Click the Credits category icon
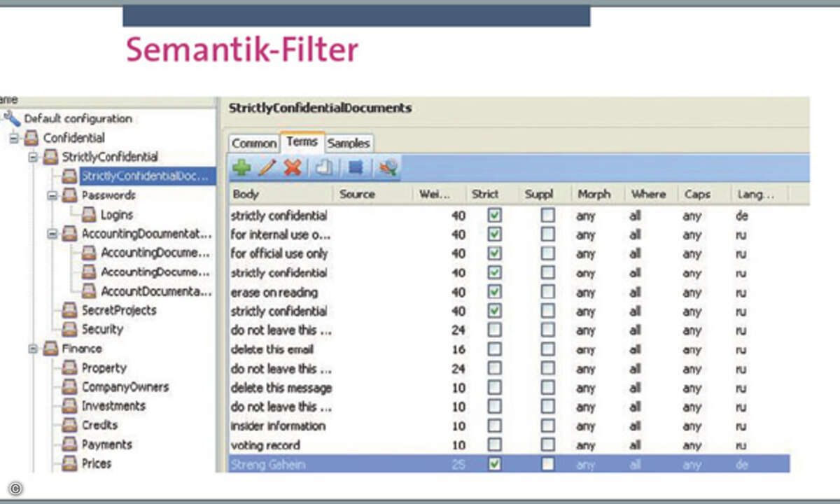 click(x=70, y=425)
